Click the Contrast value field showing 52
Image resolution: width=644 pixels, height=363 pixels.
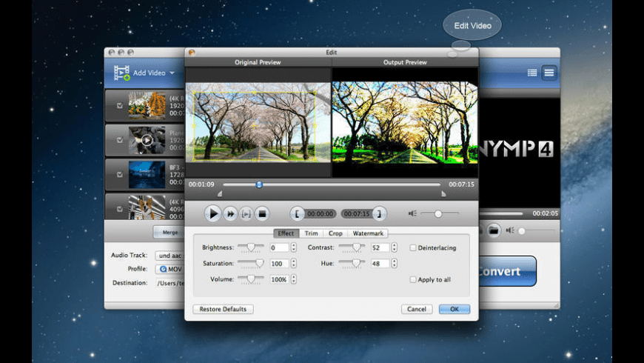tap(380, 247)
